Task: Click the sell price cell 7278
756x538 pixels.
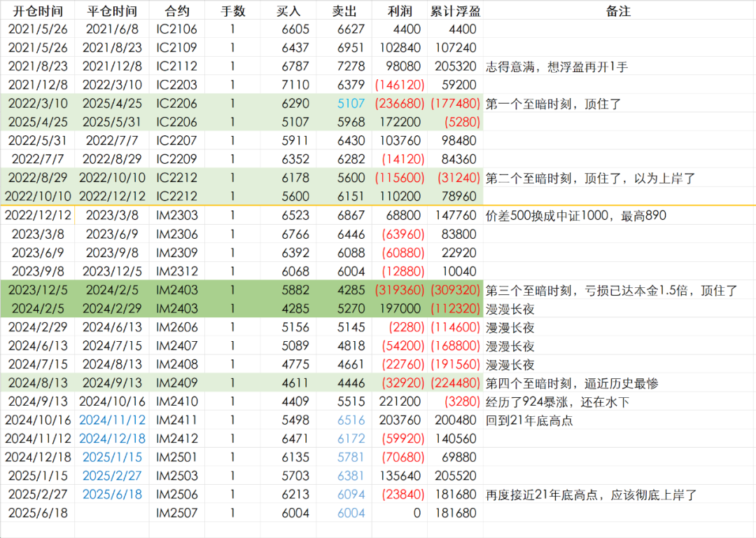Action: 351,67
